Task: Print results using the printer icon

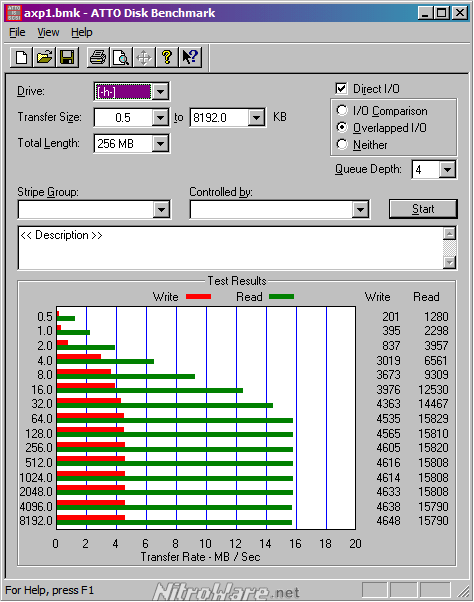Action: coord(98,58)
